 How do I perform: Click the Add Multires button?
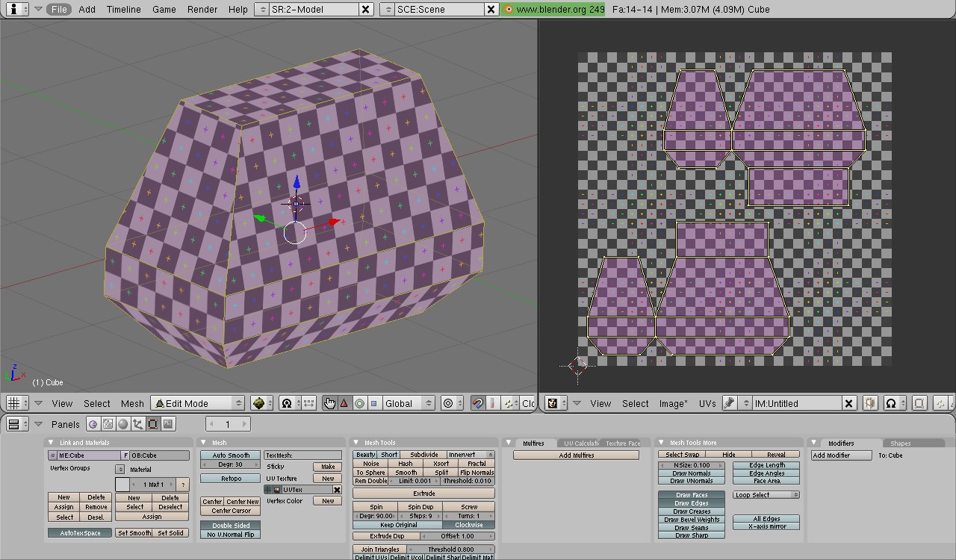pos(576,455)
